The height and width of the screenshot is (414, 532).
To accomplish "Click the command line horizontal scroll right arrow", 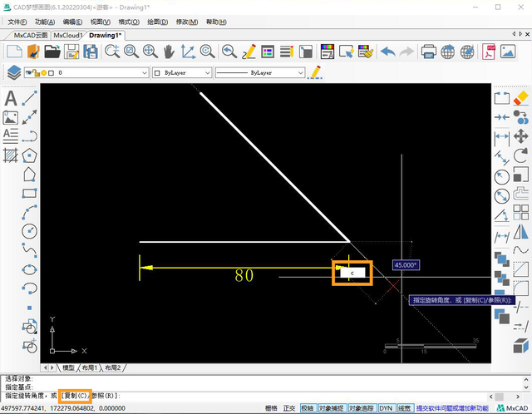I will click(x=518, y=397).
